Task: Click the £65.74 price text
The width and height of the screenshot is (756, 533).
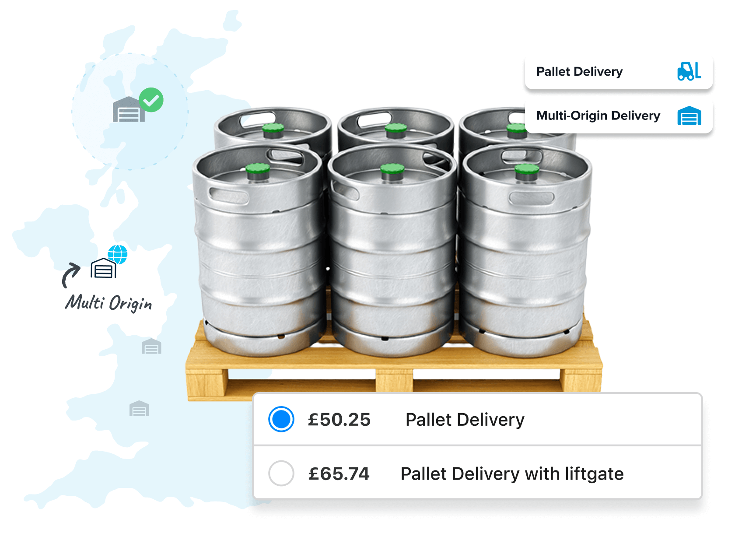Action: pos(339,474)
